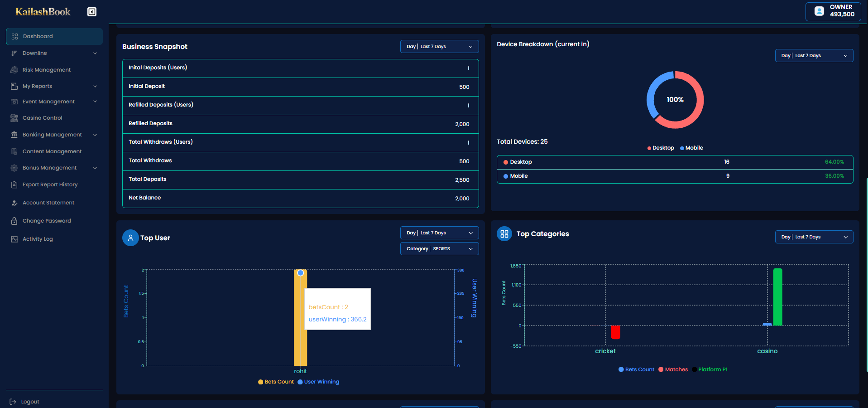Viewport: 868px width, 408px height.
Task: Click the Change Password link
Action: 47,221
